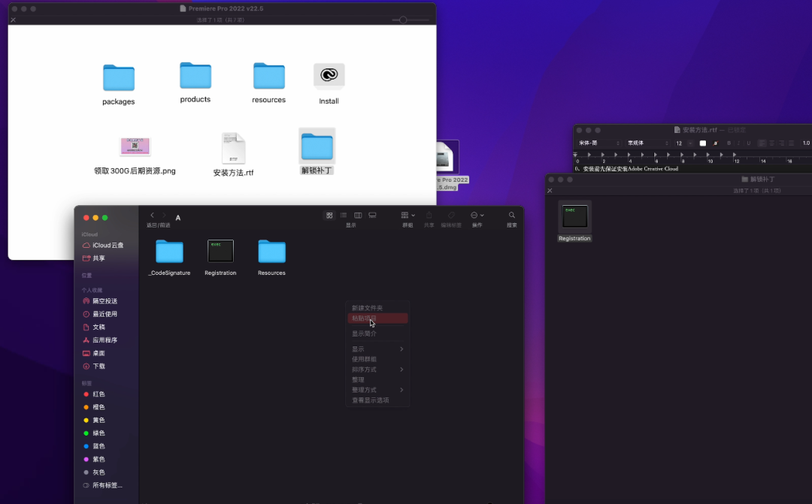This screenshot has height=504, width=812.
Task: Expand the 整理方式 submenu
Action: [x=377, y=390]
